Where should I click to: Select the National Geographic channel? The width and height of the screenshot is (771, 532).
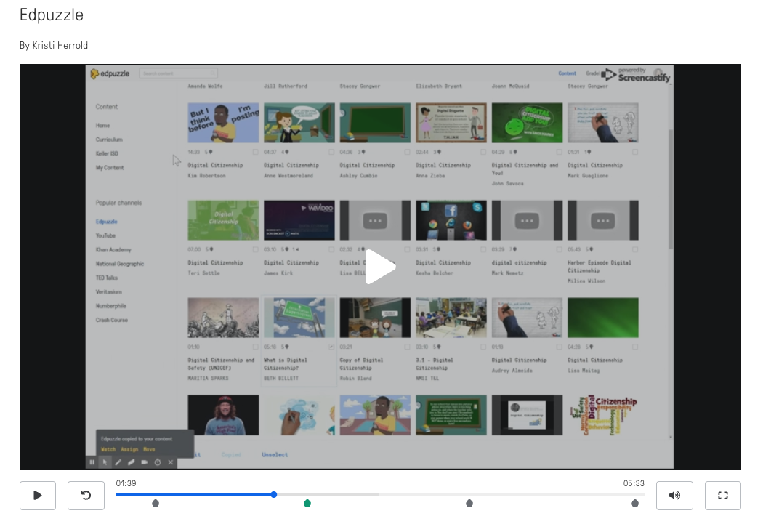pyautogui.click(x=120, y=264)
